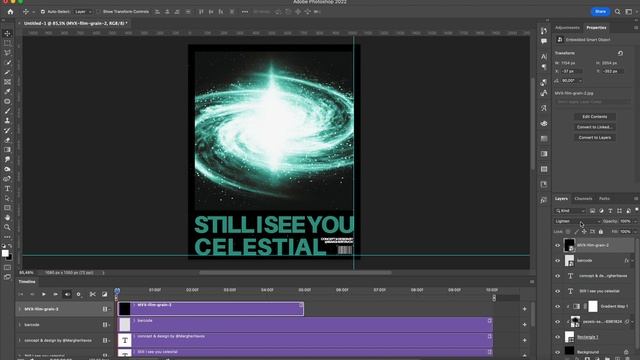Switch to the Layers tab

561,199
